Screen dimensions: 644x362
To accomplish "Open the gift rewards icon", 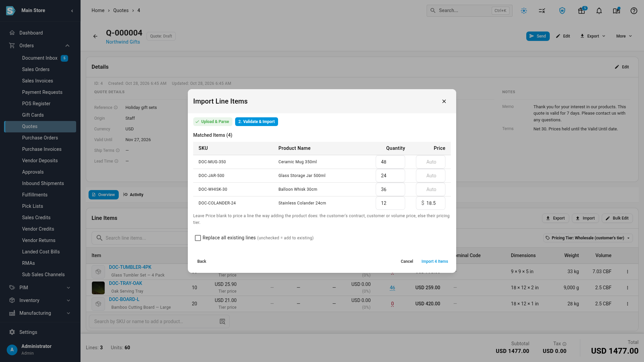I will tap(582, 11).
